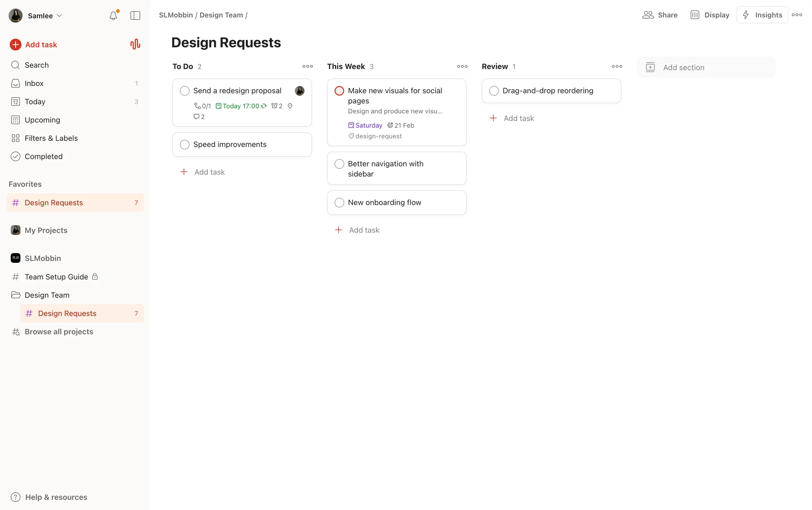This screenshot has width=812, height=510.
Task: Click red priority circle on social visuals task
Action: pyautogui.click(x=339, y=91)
